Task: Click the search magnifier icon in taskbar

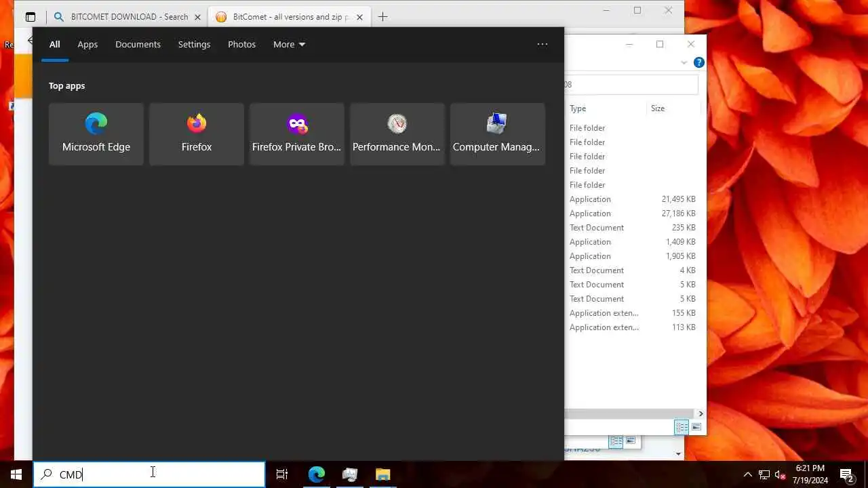Action: point(46,474)
